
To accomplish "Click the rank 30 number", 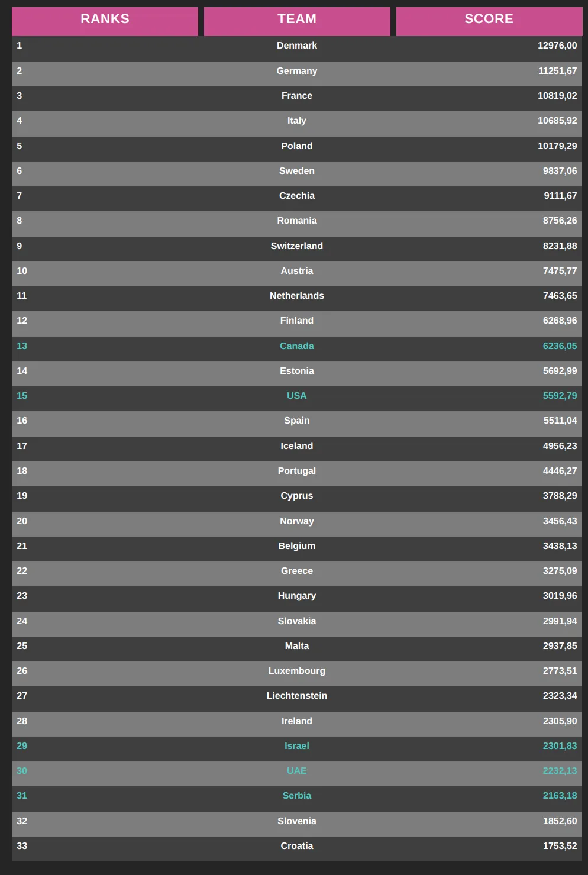I will pos(22,771).
